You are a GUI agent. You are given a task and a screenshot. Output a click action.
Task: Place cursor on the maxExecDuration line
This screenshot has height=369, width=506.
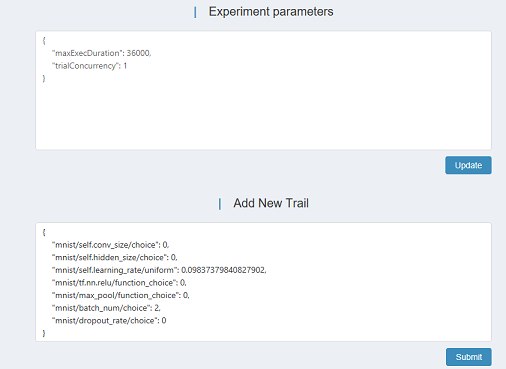coord(102,53)
